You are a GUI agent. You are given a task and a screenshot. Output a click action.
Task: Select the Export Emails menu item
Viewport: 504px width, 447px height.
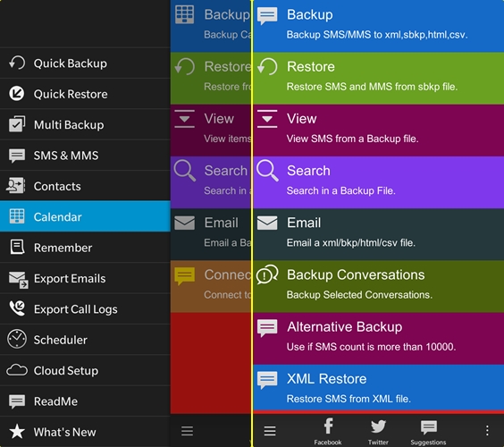[85, 278]
